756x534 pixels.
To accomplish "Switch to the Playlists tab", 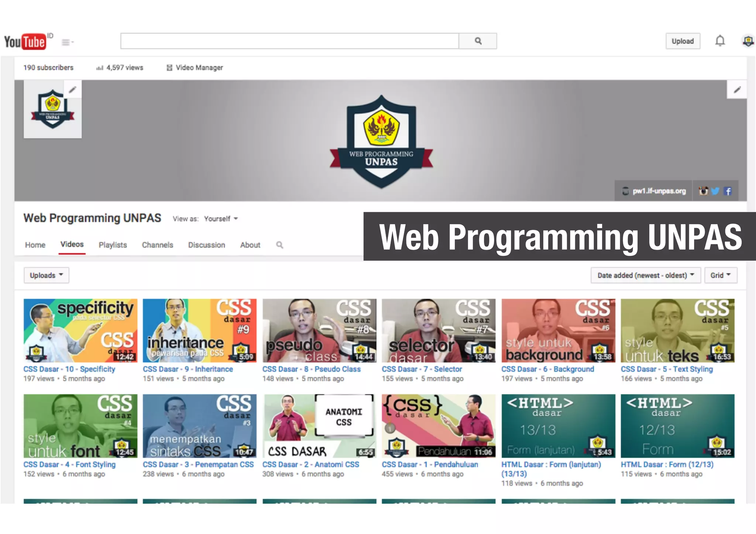I will point(113,245).
